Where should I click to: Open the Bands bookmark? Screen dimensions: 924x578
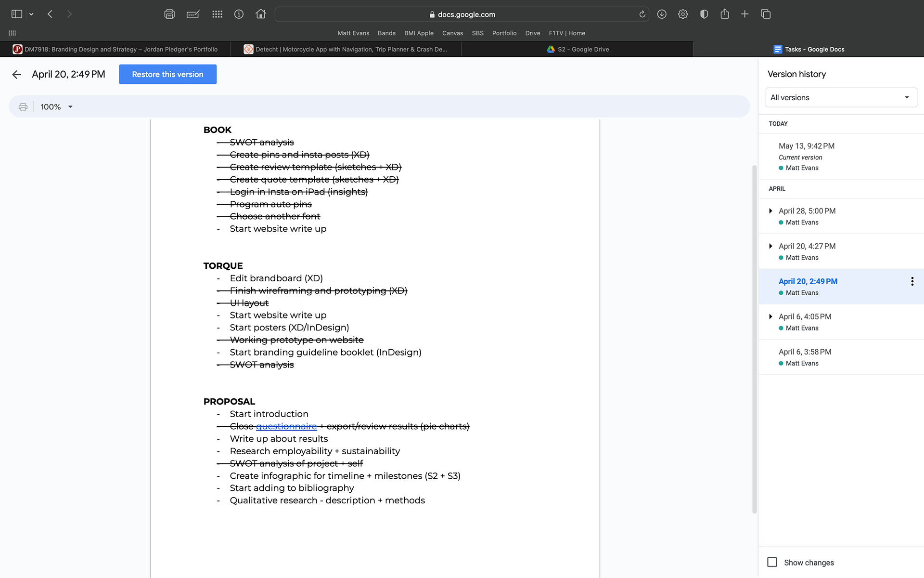tap(386, 33)
